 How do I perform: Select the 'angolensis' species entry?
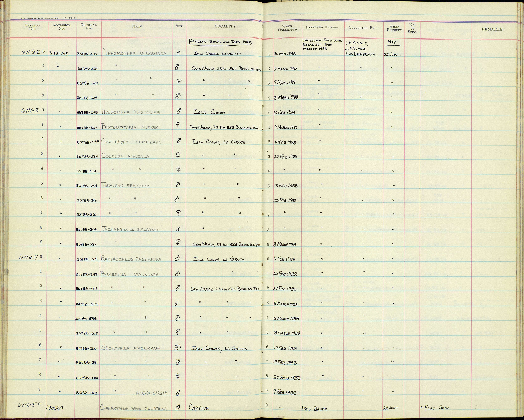point(152,393)
